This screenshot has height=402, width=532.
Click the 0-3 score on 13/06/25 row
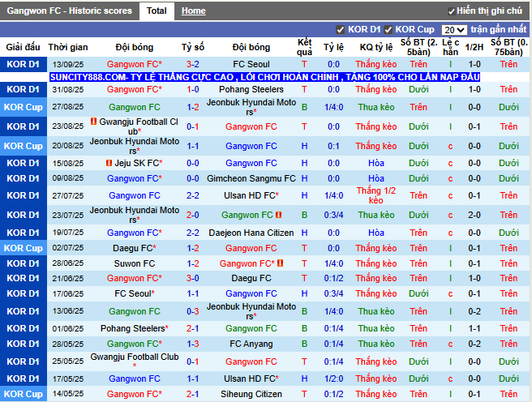pyautogui.click(x=193, y=311)
